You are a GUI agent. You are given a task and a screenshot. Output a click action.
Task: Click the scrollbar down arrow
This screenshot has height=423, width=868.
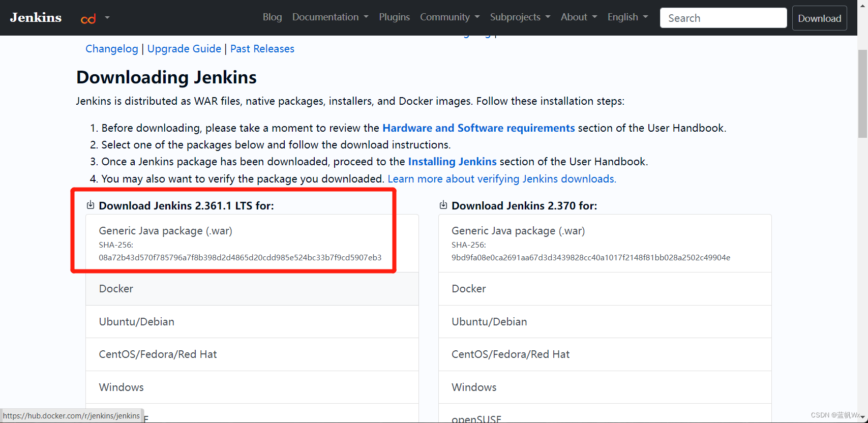pyautogui.click(x=862, y=417)
